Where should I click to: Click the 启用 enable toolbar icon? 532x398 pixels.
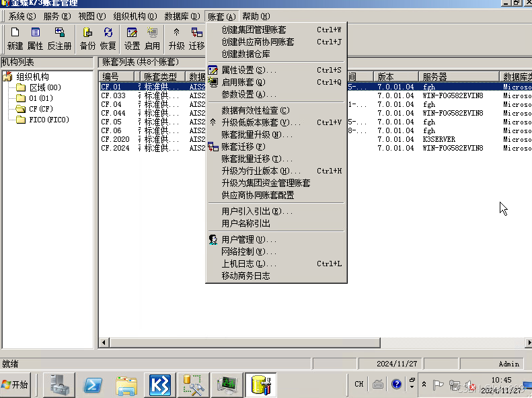coord(152,38)
